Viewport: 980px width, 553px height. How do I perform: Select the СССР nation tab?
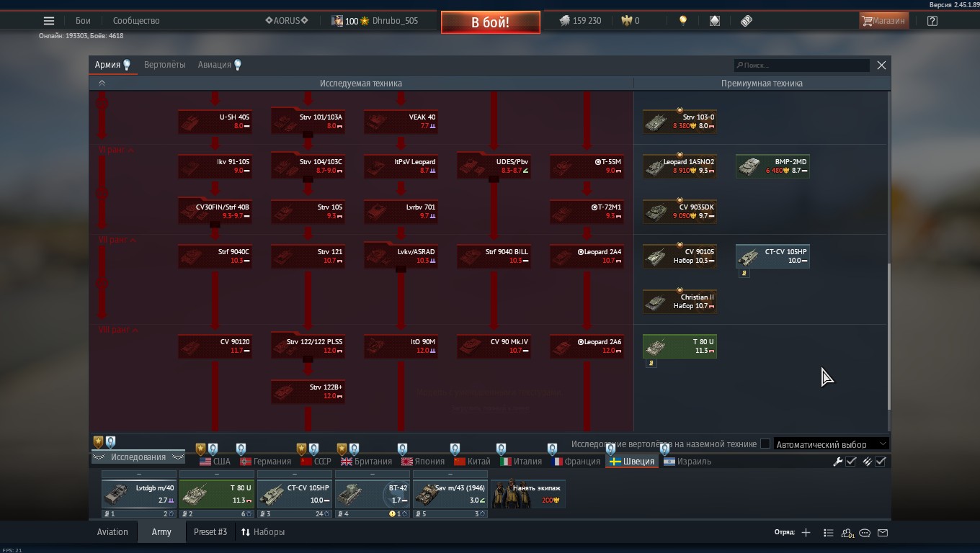pyautogui.click(x=316, y=462)
